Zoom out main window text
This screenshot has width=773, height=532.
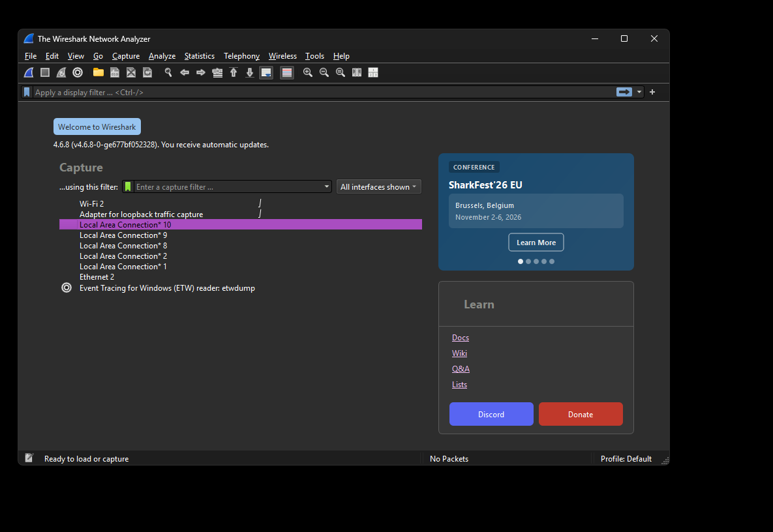pos(324,72)
